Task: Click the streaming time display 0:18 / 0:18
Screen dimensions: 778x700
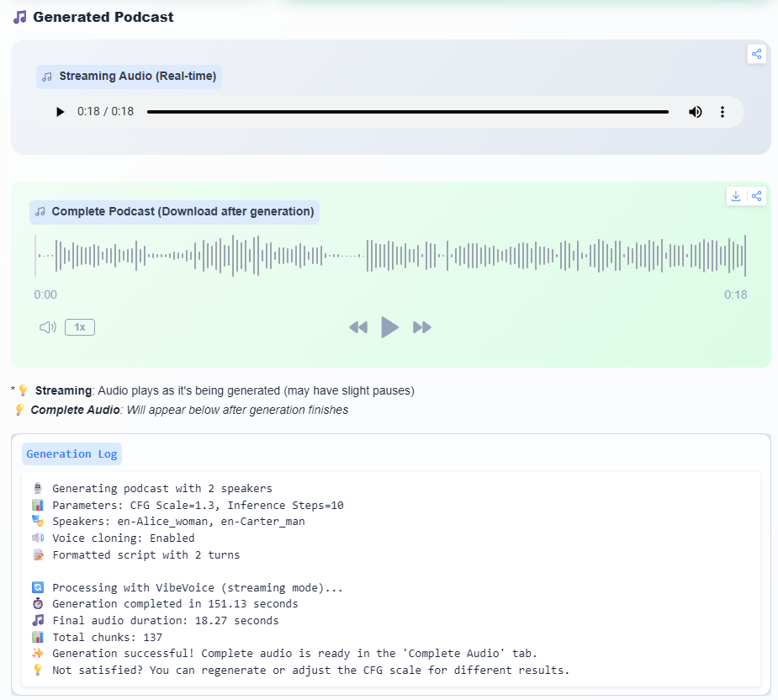Action: pos(105,112)
